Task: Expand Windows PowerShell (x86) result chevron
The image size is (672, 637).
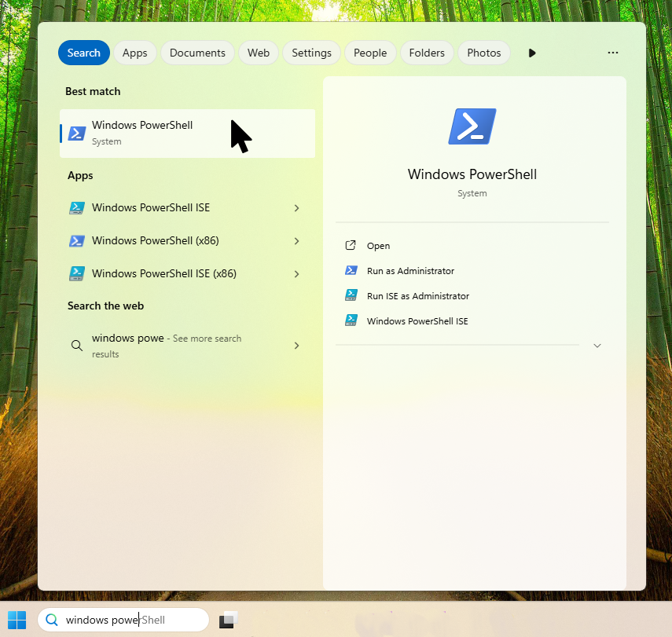Action: click(296, 241)
